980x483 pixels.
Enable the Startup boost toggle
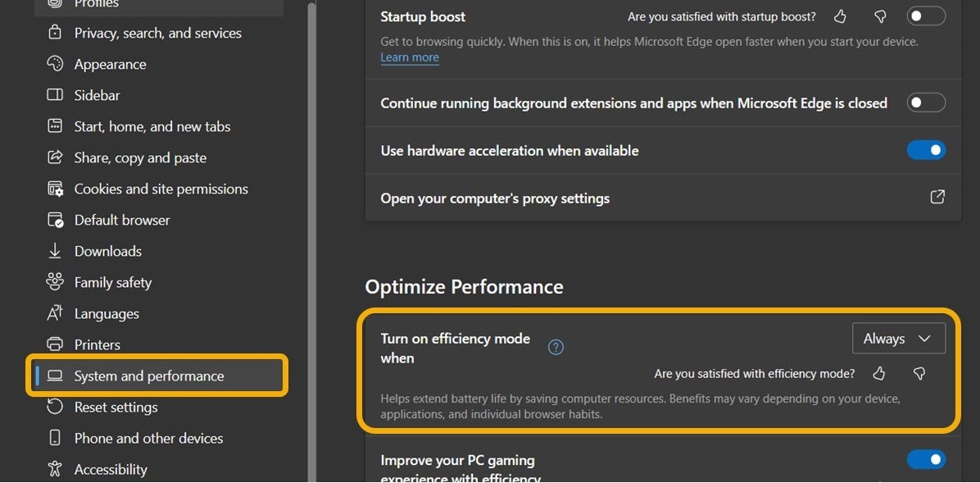coord(926,16)
